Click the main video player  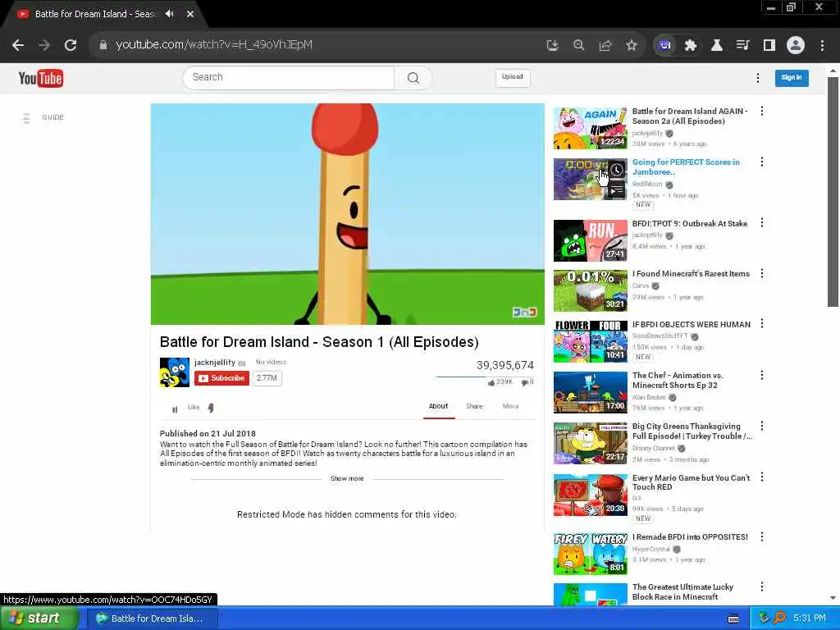pyautogui.click(x=348, y=214)
